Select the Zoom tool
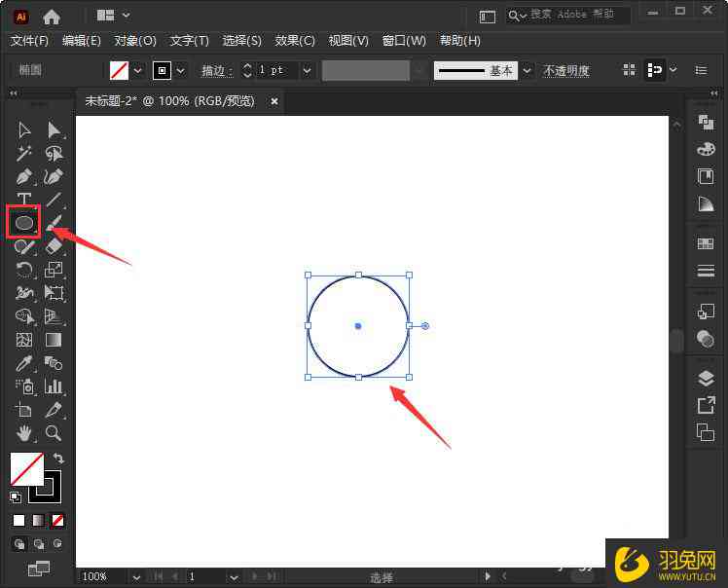Viewport: 728px width, 588px height. [54, 433]
